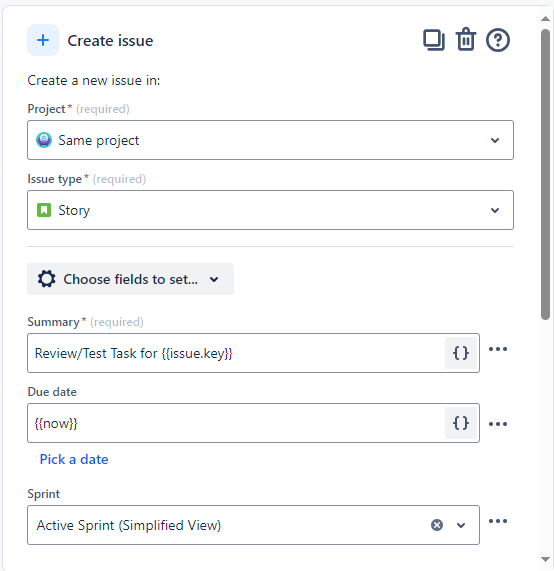
Task: Click the Pick a date link
Action: [74, 459]
